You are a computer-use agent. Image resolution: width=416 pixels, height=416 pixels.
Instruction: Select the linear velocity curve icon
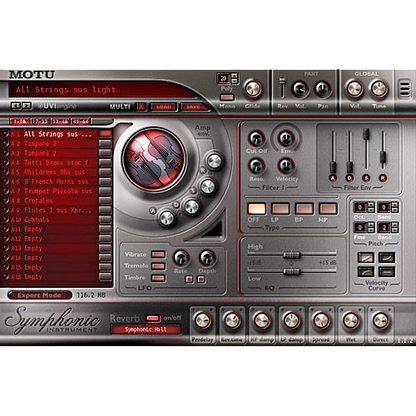(366, 257)
